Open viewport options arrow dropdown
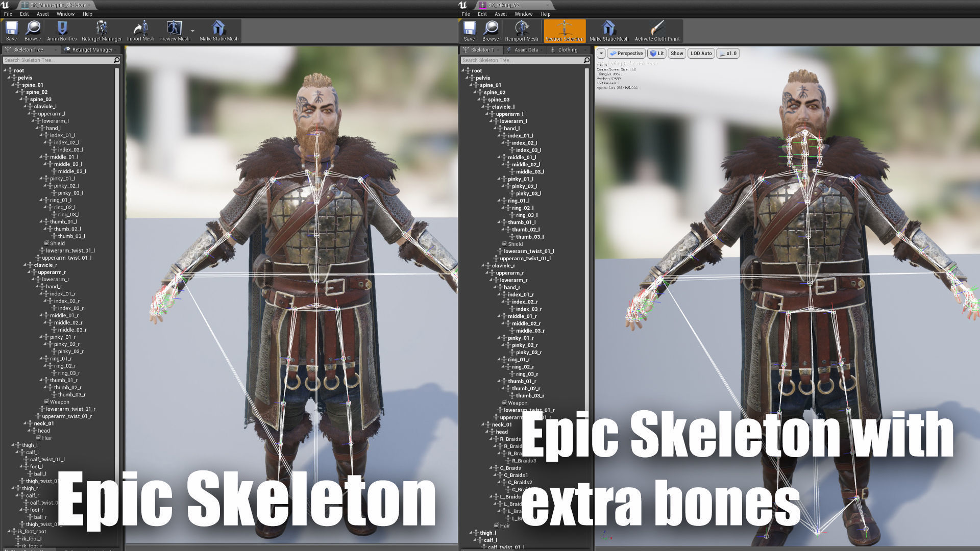Image resolution: width=980 pixels, height=551 pixels. tap(601, 53)
